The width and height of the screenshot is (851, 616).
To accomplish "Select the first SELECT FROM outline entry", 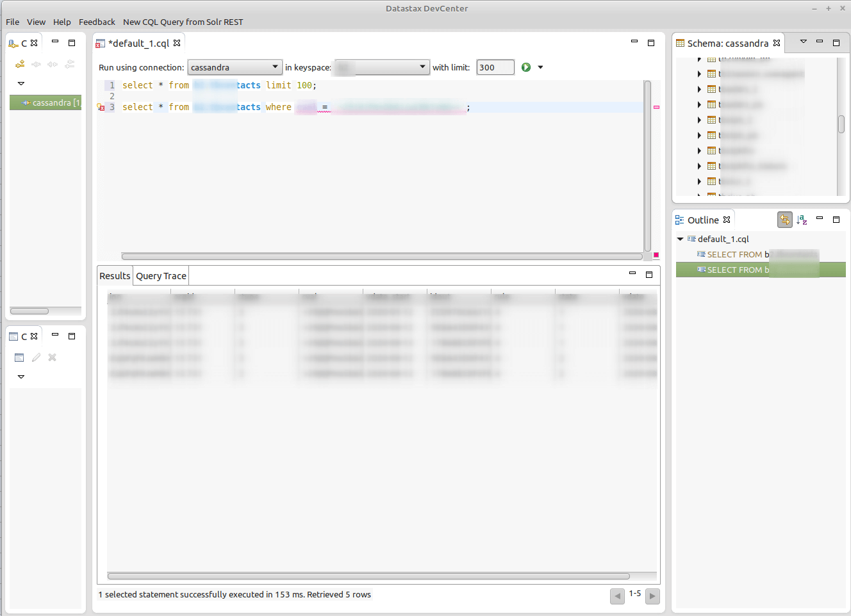I will coord(757,254).
